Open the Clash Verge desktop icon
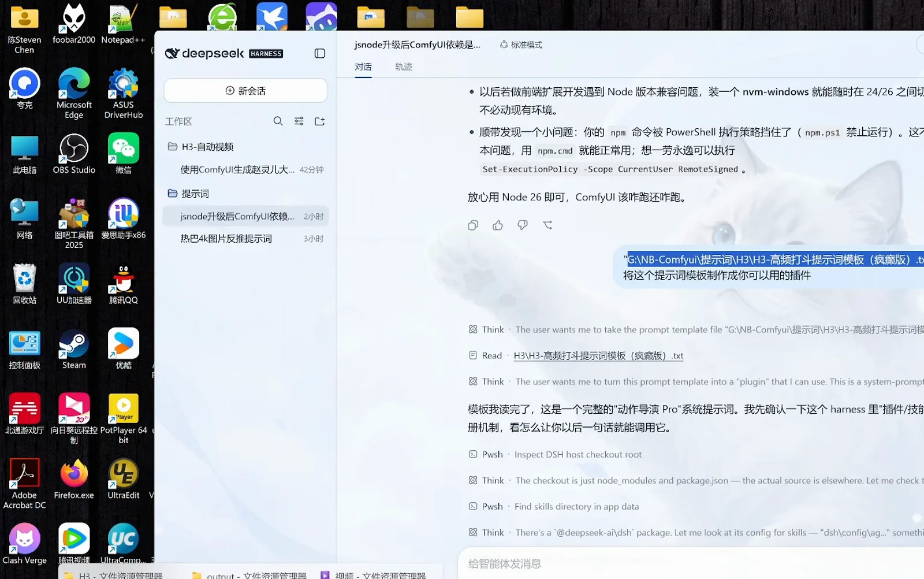Viewport: 924px width, 579px height. (24, 544)
